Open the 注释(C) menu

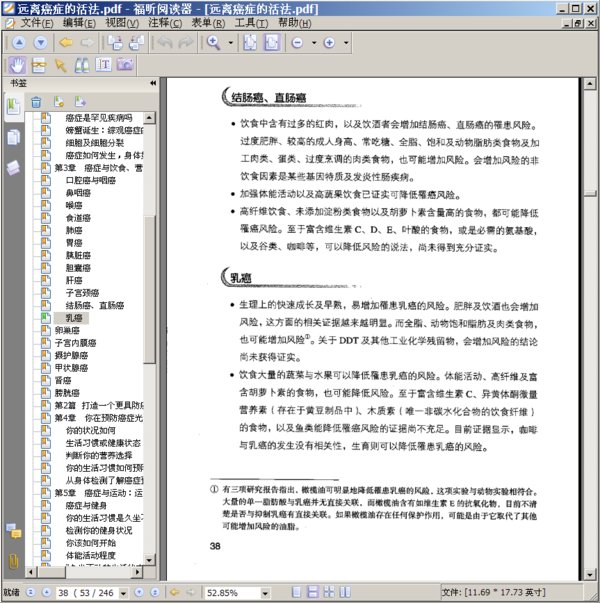165,23
